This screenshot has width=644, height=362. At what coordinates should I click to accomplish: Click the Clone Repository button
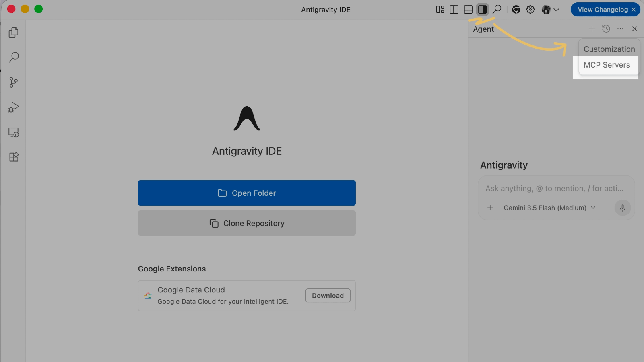(x=247, y=223)
